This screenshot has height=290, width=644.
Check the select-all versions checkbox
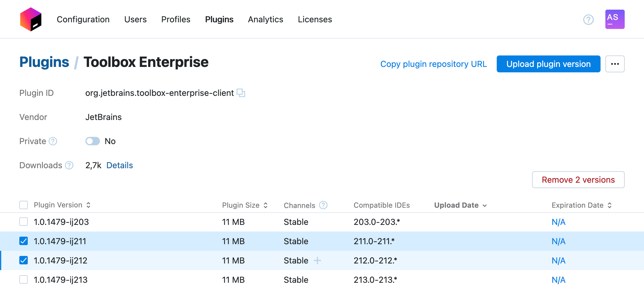24,205
